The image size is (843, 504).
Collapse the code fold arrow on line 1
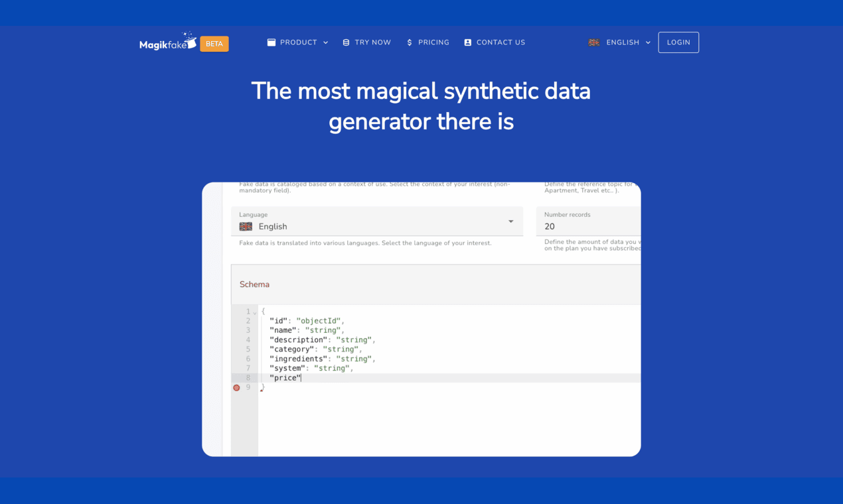click(x=255, y=312)
